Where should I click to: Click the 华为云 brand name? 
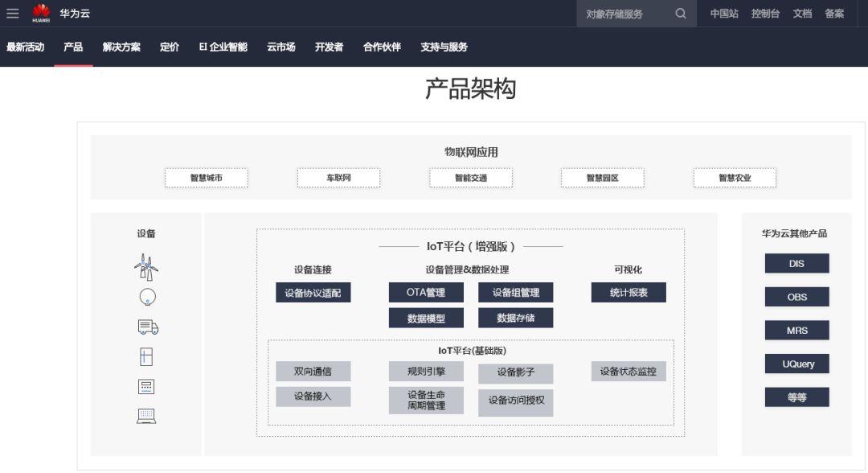[x=75, y=14]
